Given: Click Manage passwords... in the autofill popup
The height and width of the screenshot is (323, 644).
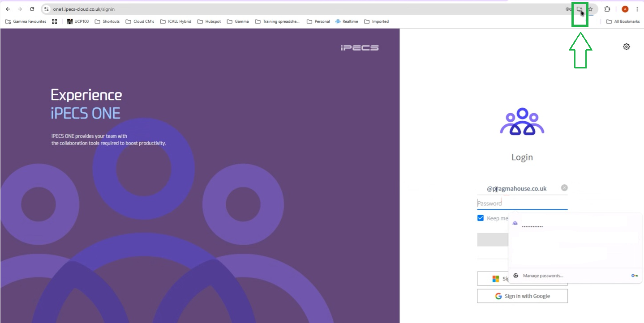Looking at the screenshot, I should [543, 276].
